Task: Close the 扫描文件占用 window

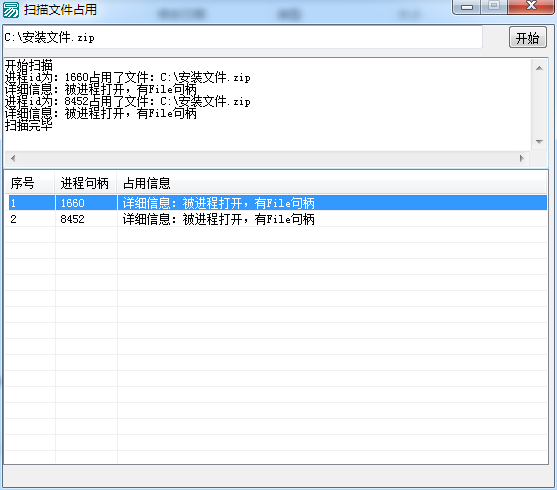Action: (x=531, y=6)
